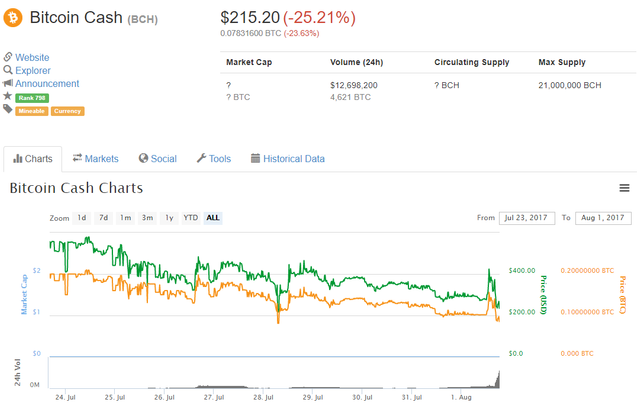Viewport: 640px width, 413px height.
Task: Click the From date field Jul 23, 2017
Action: pyautogui.click(x=527, y=218)
